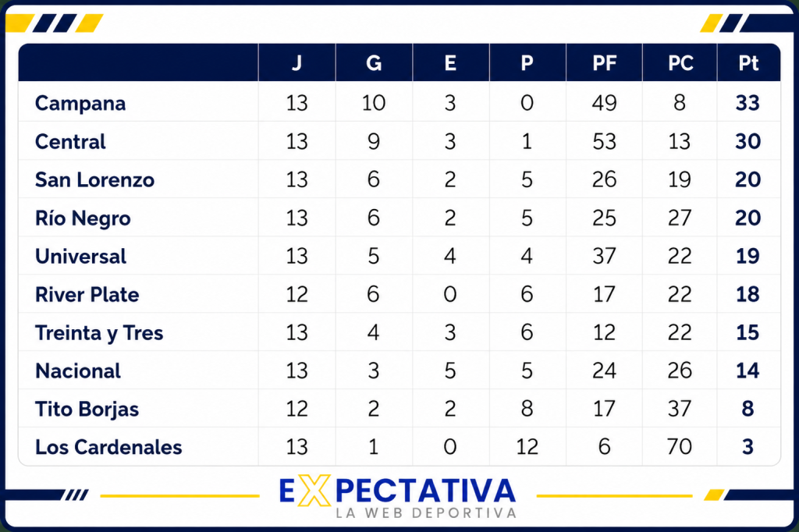Select the San Lorenzo team name
This screenshot has height=532, width=799.
(94, 179)
